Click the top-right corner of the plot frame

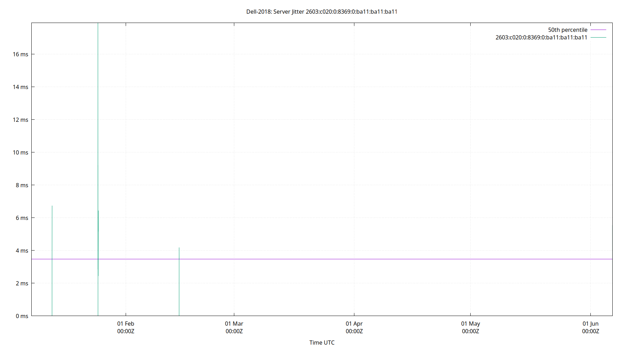click(612, 22)
